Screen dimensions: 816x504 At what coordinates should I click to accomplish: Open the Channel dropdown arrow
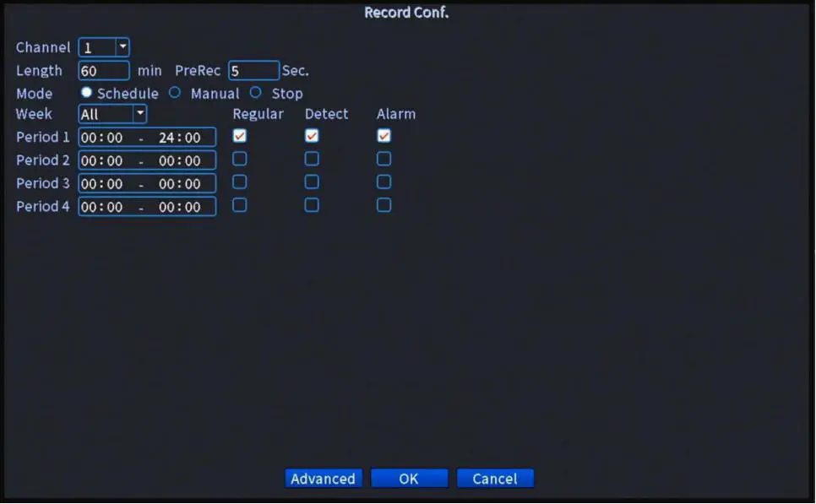[x=121, y=47]
